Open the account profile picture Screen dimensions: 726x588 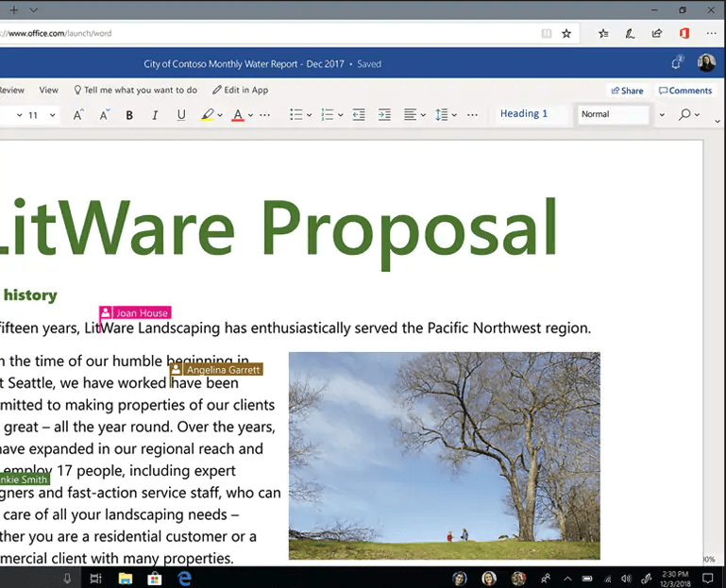[706, 63]
